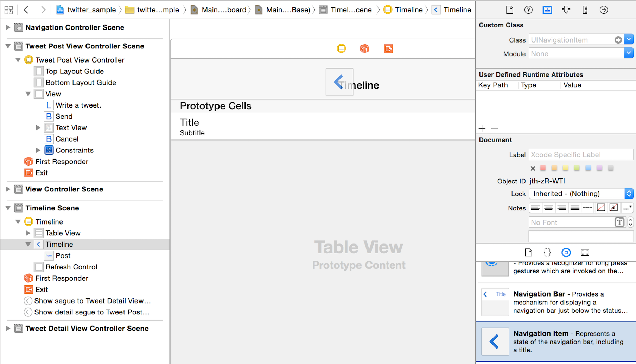Add a User Defined Runtime Attribute with plus
636x364 pixels.
[x=482, y=128]
